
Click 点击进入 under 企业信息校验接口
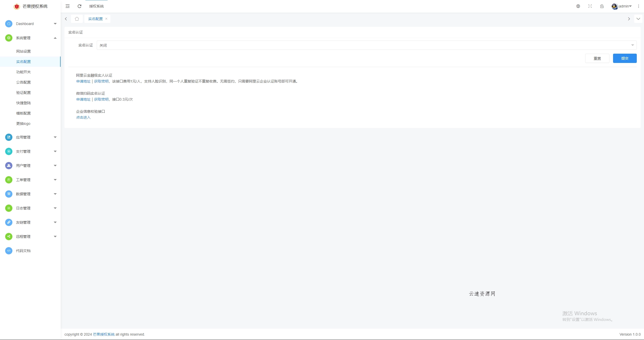[83, 117]
